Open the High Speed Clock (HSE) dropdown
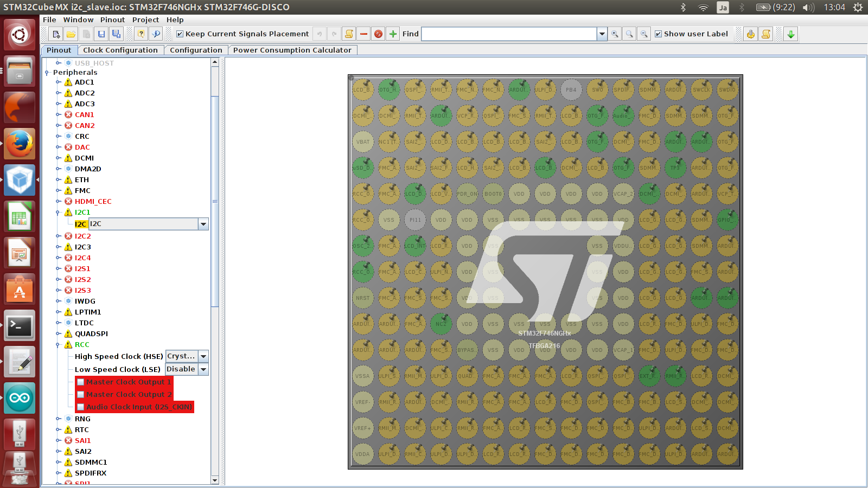868x488 pixels. pos(203,356)
